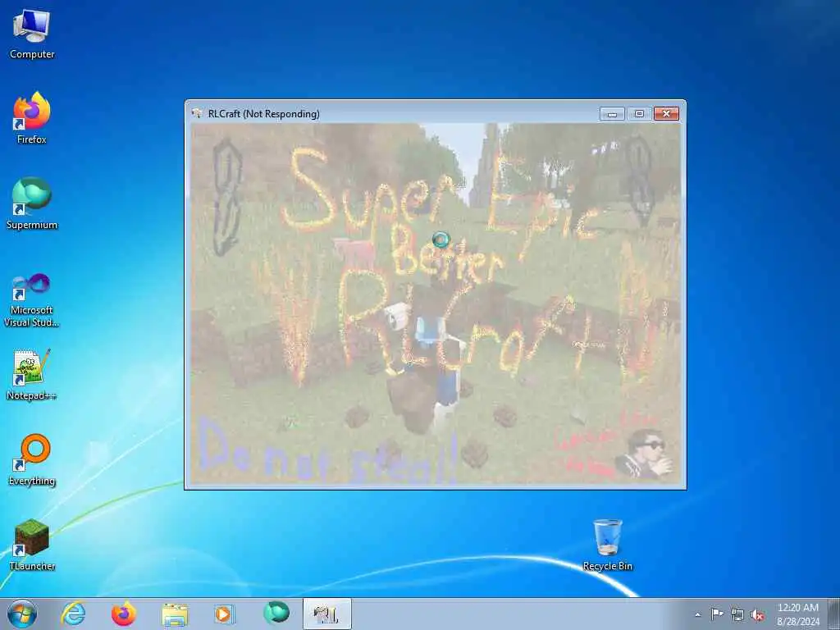Image resolution: width=840 pixels, height=630 pixels.
Task: Click the RLCraft splash screen image
Action: (x=436, y=304)
